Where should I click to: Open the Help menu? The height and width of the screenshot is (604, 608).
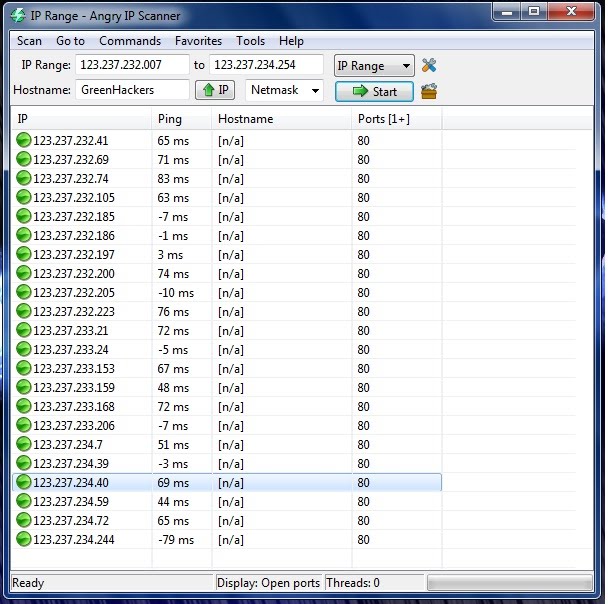[291, 41]
